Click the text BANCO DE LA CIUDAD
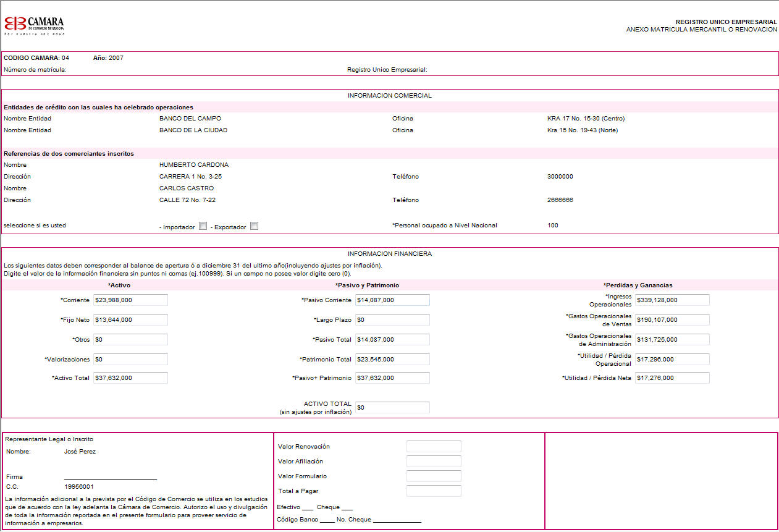Viewport: 779px width, 532px height. (193, 130)
